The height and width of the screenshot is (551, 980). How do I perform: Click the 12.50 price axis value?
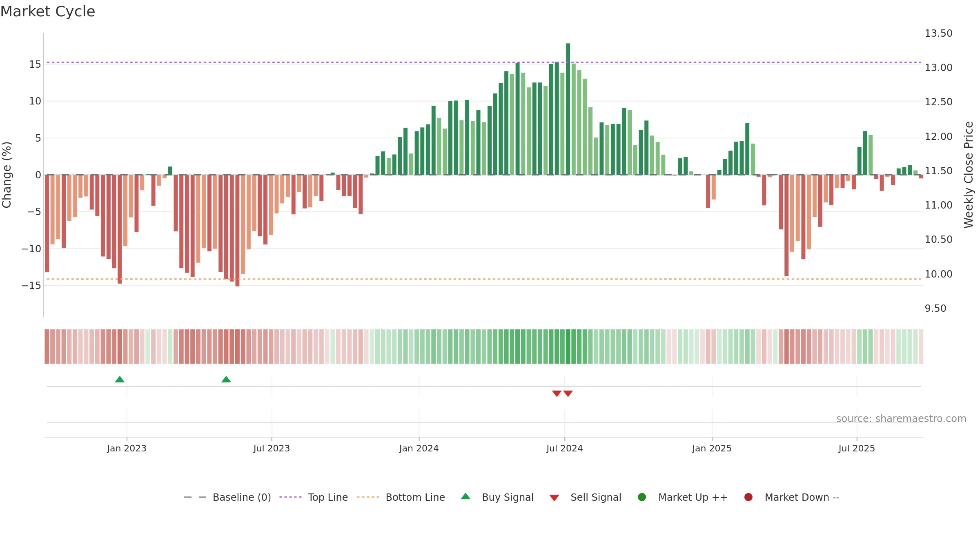(x=938, y=102)
